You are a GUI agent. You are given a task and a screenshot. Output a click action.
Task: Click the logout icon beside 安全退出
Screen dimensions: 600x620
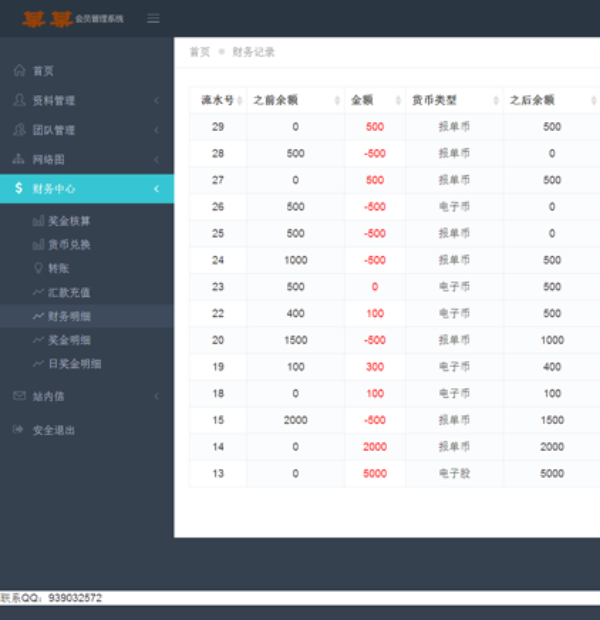[18, 429]
